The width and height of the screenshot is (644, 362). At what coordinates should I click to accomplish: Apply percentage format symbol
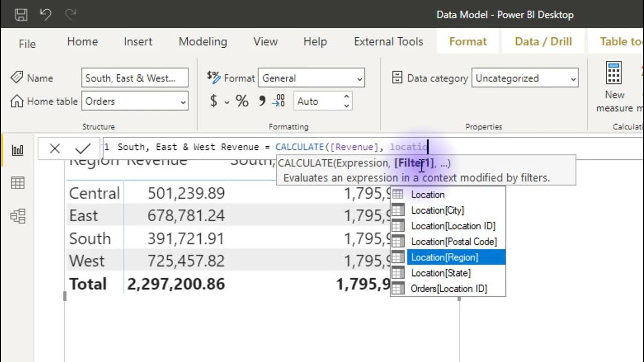click(242, 101)
